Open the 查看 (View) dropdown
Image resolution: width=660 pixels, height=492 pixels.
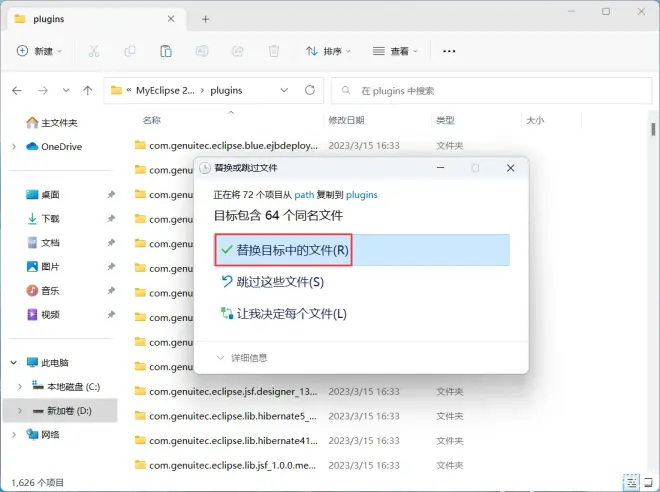tap(395, 51)
